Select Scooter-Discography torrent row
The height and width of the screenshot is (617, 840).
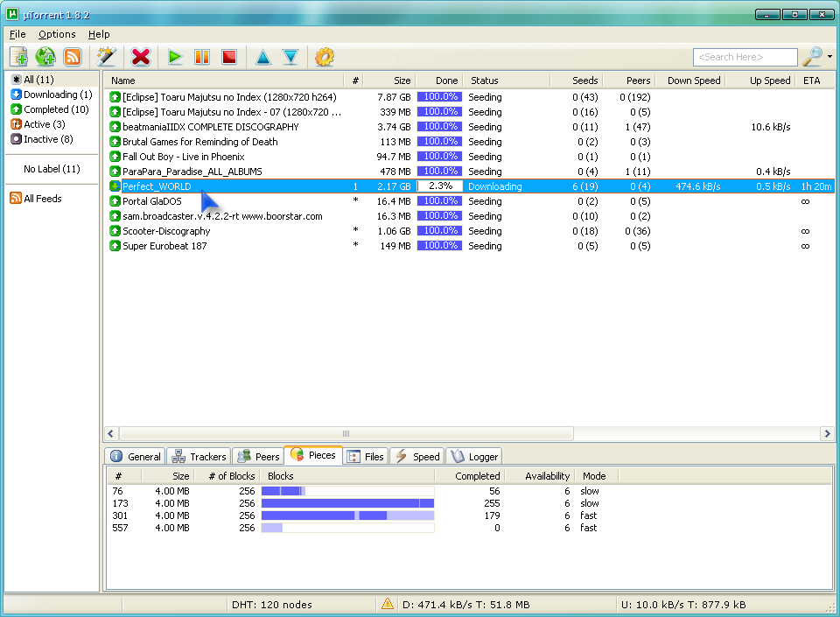coord(469,231)
